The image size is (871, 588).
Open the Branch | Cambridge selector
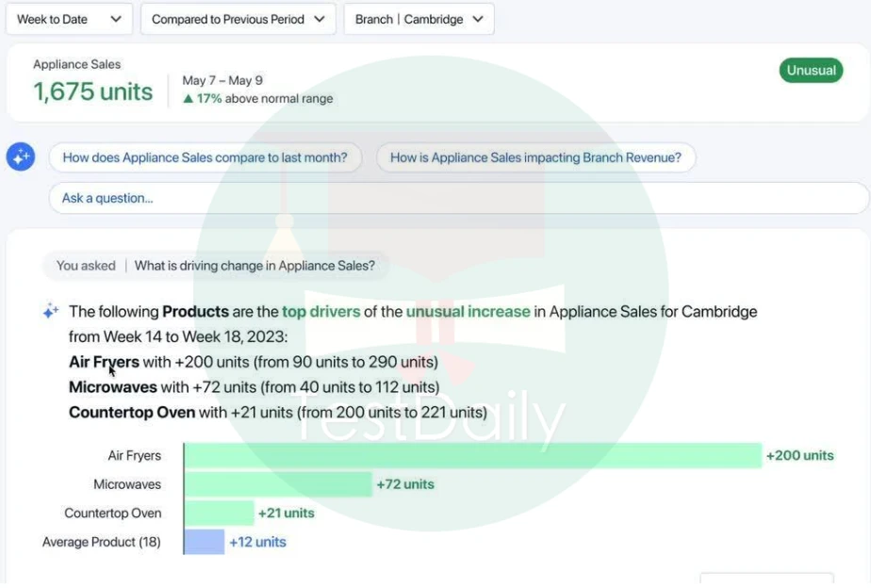click(419, 19)
